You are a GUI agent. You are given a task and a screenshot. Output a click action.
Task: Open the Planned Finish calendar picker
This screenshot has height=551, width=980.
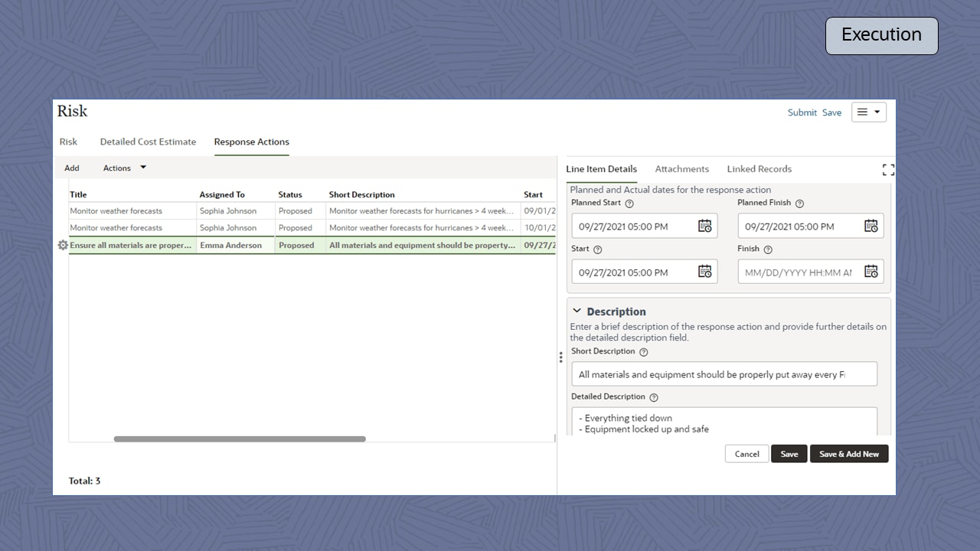pos(871,226)
